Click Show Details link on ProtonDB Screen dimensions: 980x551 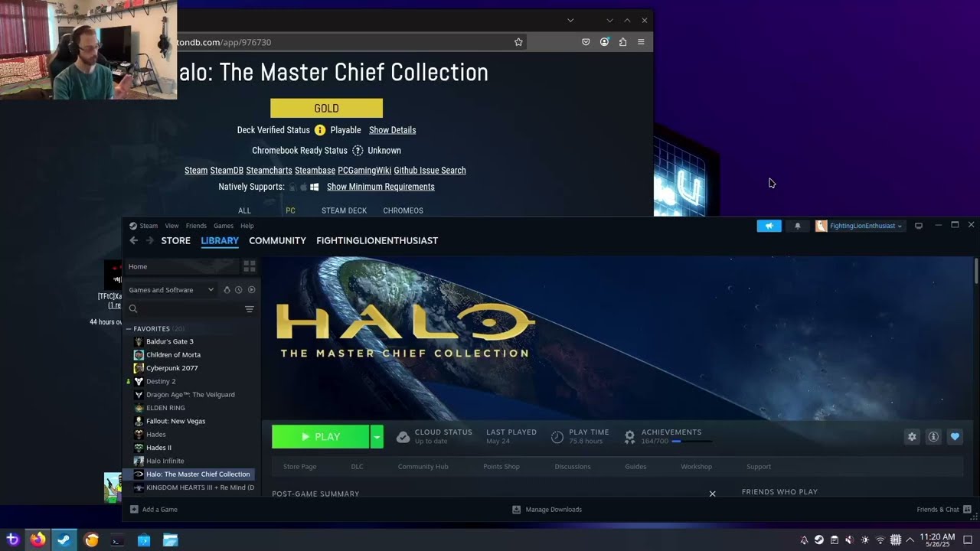coord(392,130)
